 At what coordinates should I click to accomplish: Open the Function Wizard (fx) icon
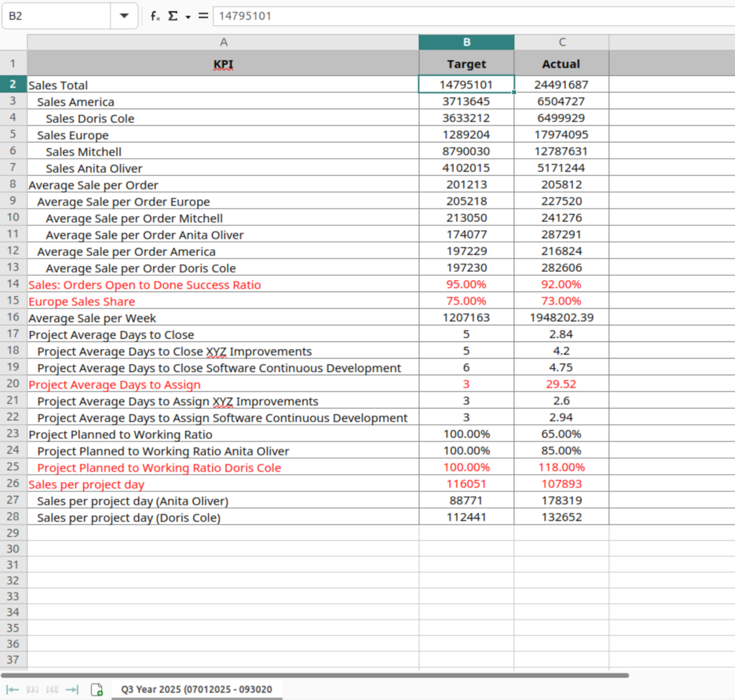pyautogui.click(x=155, y=16)
